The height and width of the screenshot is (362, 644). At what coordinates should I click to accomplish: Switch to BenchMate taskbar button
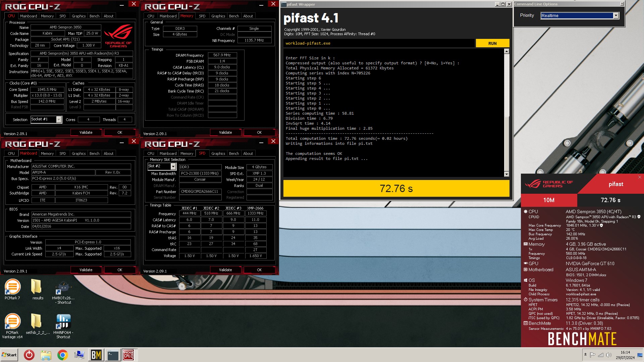click(96, 355)
